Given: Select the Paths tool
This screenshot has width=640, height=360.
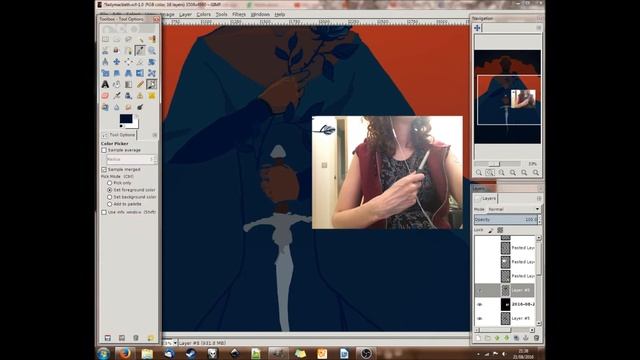Looking at the screenshot, I should 128,51.
